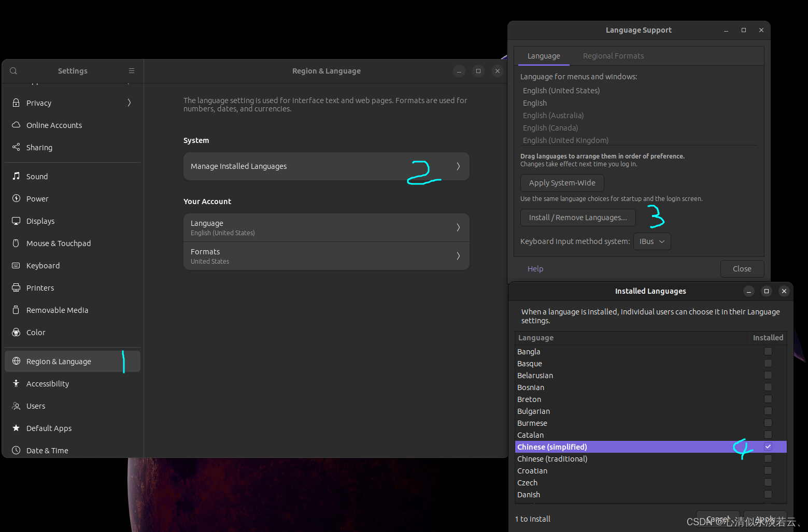Screen dimensions: 808x532
Task: Open the IBus keyboard input method dropdown
Action: [x=652, y=241]
